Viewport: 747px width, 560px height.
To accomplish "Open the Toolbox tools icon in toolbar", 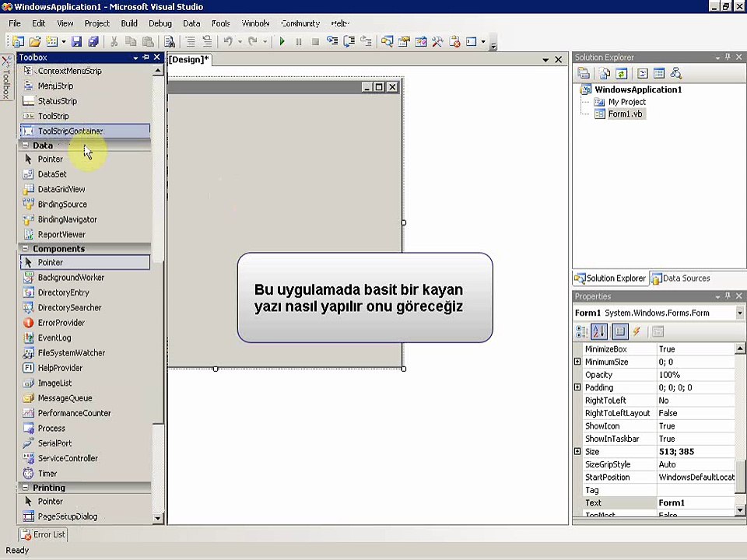I will pos(437,41).
